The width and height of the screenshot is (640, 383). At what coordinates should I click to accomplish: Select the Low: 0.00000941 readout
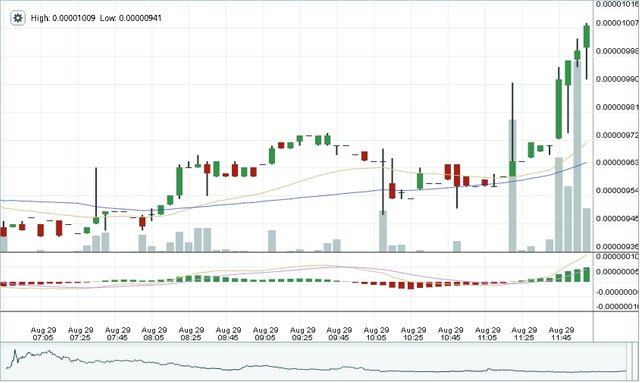coord(131,18)
